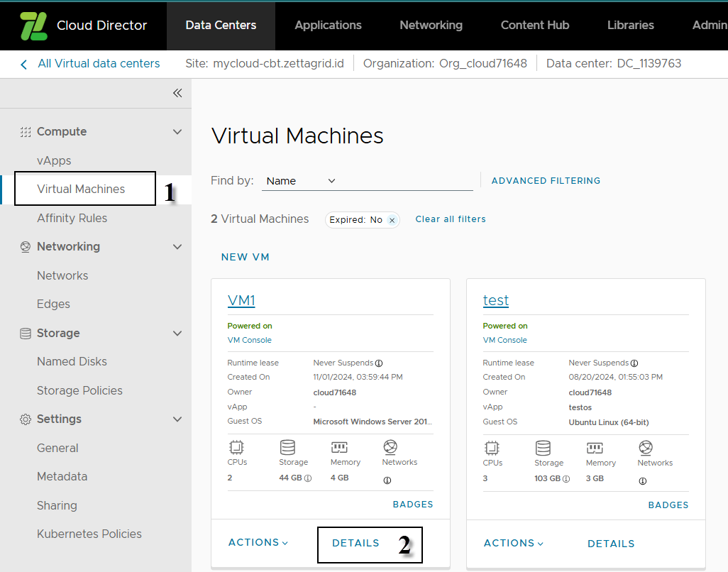The image size is (728, 572).
Task: Open the VM1 name link
Action: point(241,300)
